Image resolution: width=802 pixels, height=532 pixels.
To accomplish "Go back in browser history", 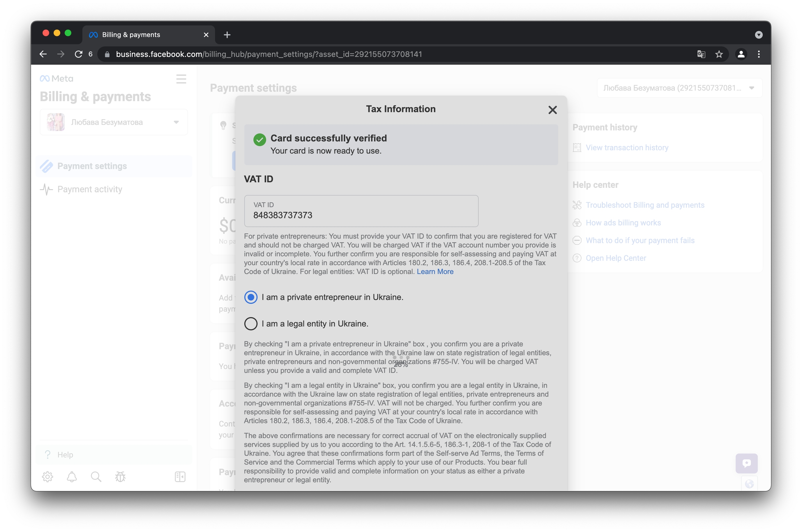I will click(x=43, y=54).
